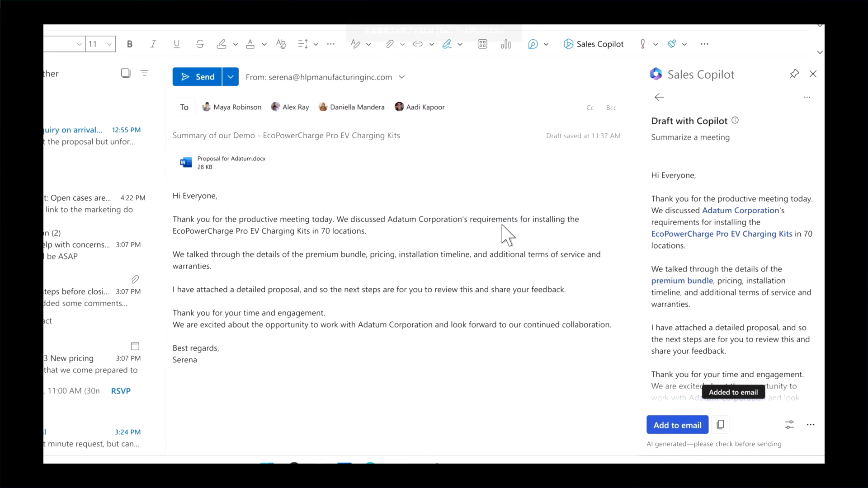
Task: Apply italic formatting
Action: pyautogui.click(x=153, y=44)
